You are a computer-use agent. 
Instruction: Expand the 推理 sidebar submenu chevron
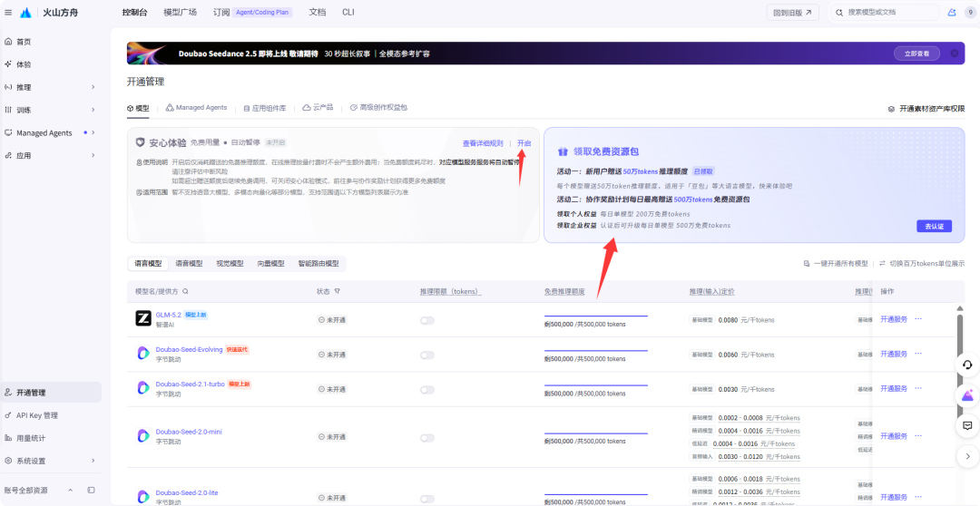(x=93, y=87)
